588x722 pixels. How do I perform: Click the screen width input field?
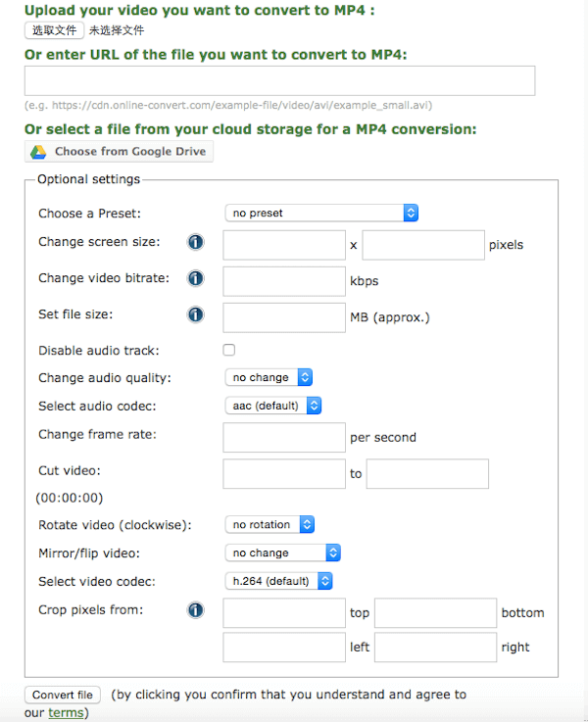(284, 245)
